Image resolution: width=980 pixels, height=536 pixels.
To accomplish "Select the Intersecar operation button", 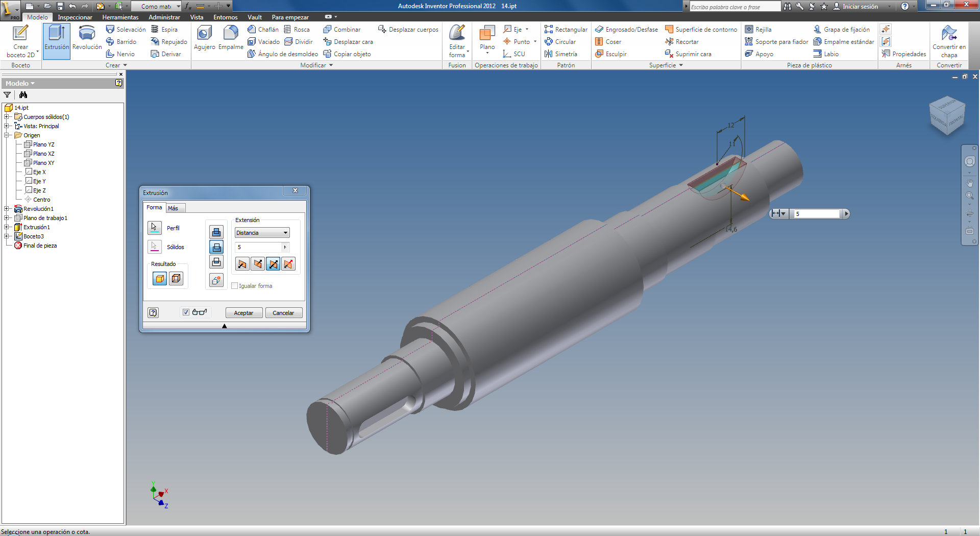I will (x=216, y=262).
